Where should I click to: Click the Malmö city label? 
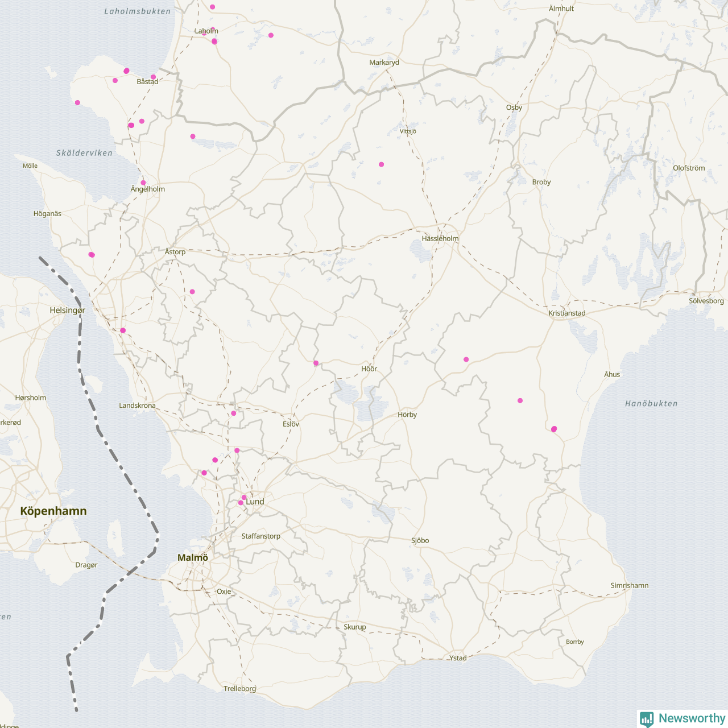(193, 557)
